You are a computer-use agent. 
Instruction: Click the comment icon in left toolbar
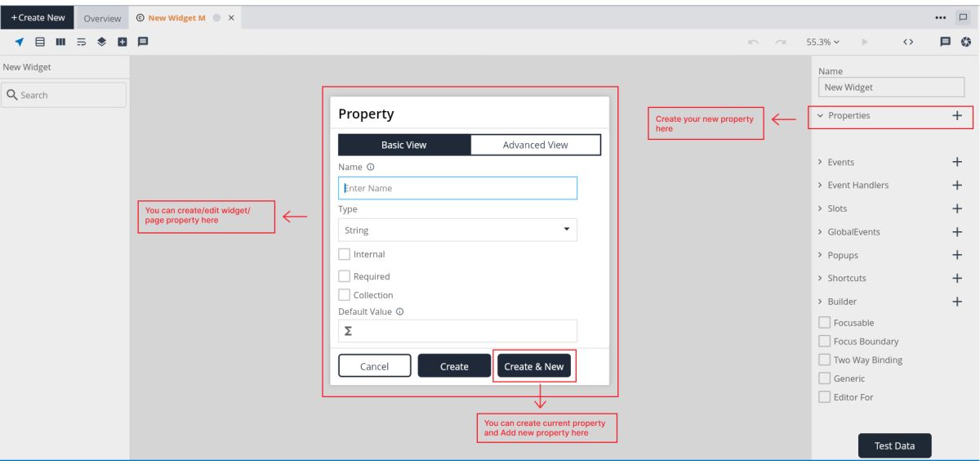(x=143, y=42)
